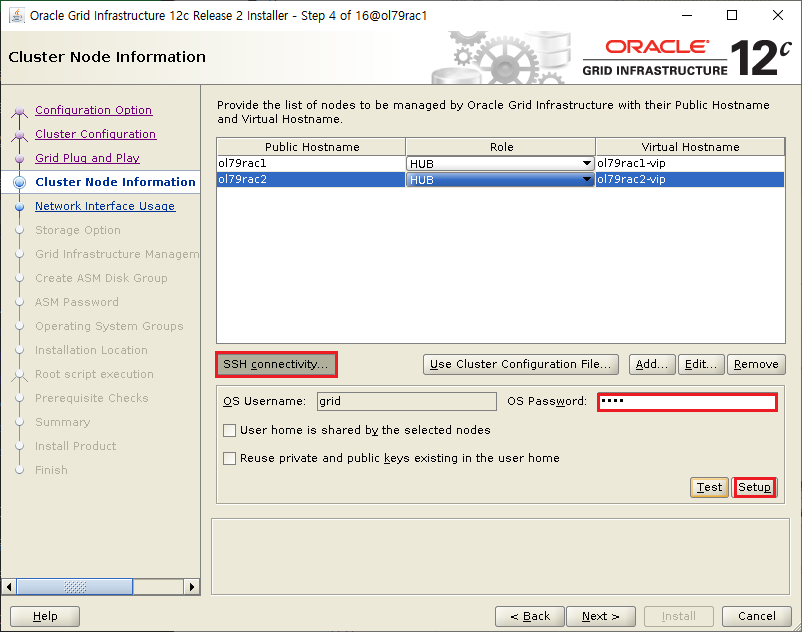Viewport: 802px width, 632px height.
Task: Click the Edit node button
Action: [701, 365]
